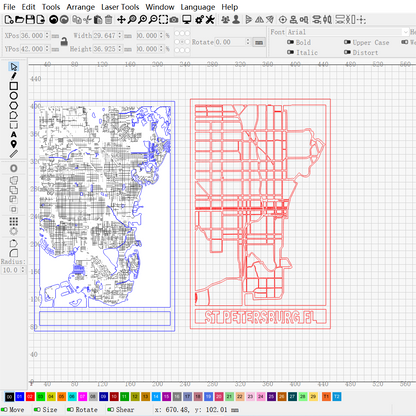Open Device Settings wrench icon
Screen dimensions: 416x416
(x=210, y=20)
